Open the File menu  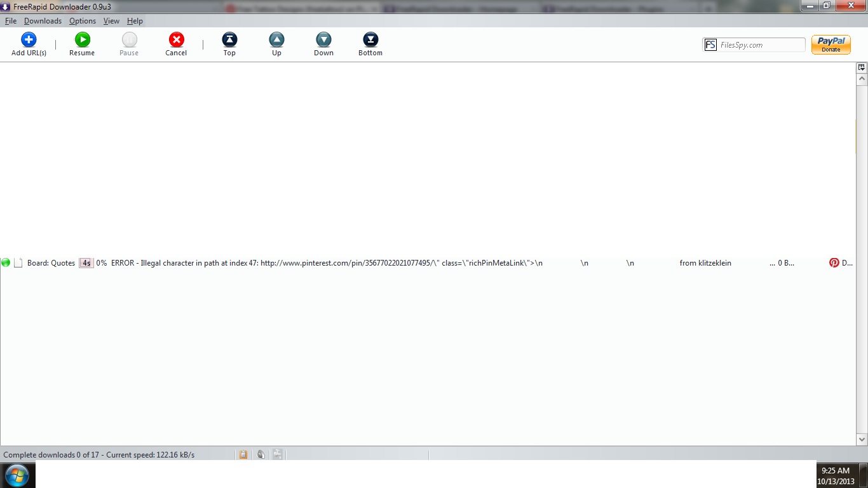click(x=11, y=21)
